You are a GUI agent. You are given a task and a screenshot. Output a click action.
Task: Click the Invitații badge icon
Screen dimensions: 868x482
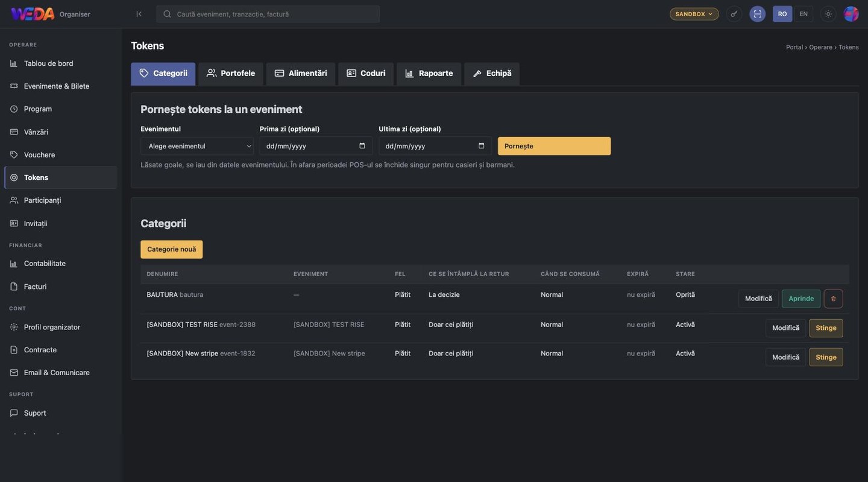pyautogui.click(x=14, y=223)
